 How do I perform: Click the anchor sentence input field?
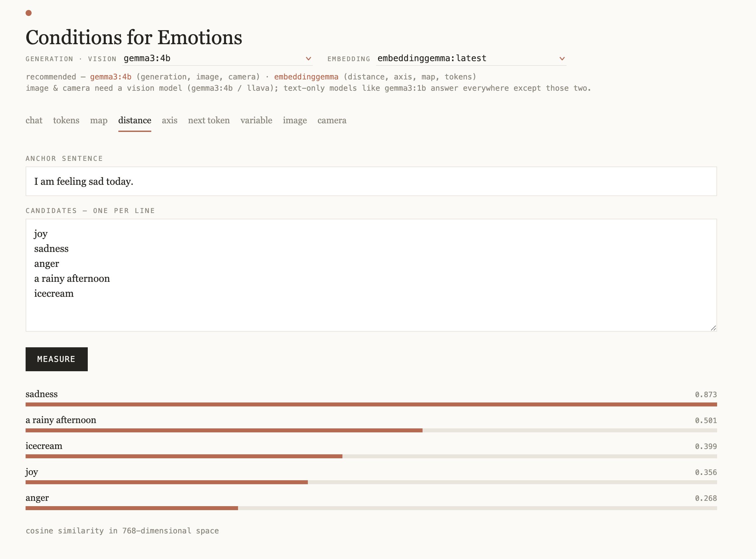371,181
